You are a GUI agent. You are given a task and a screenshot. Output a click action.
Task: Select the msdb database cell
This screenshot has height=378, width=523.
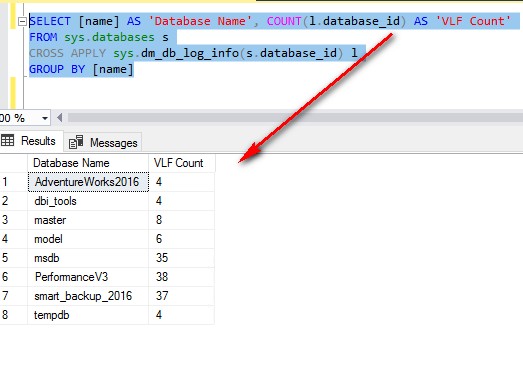[88, 258]
